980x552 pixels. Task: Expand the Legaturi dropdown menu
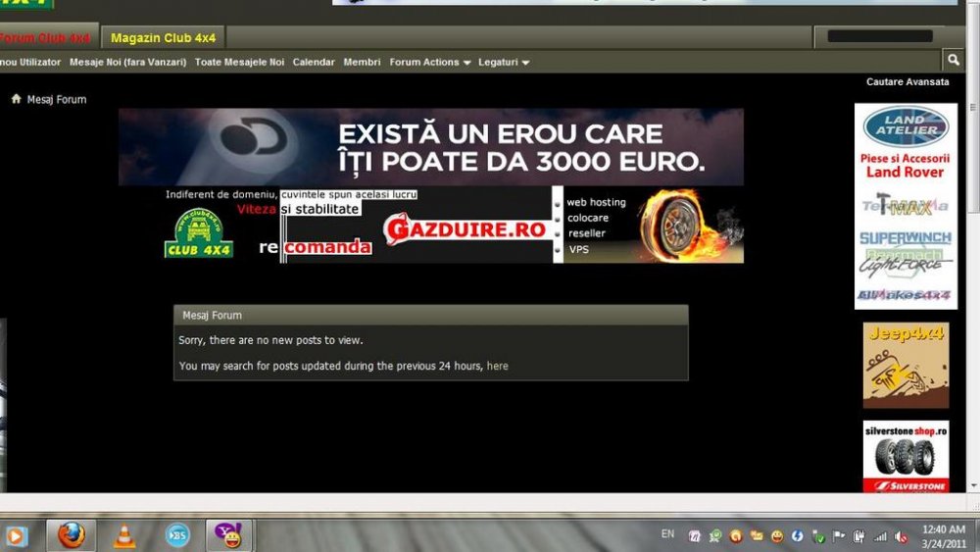click(x=504, y=63)
